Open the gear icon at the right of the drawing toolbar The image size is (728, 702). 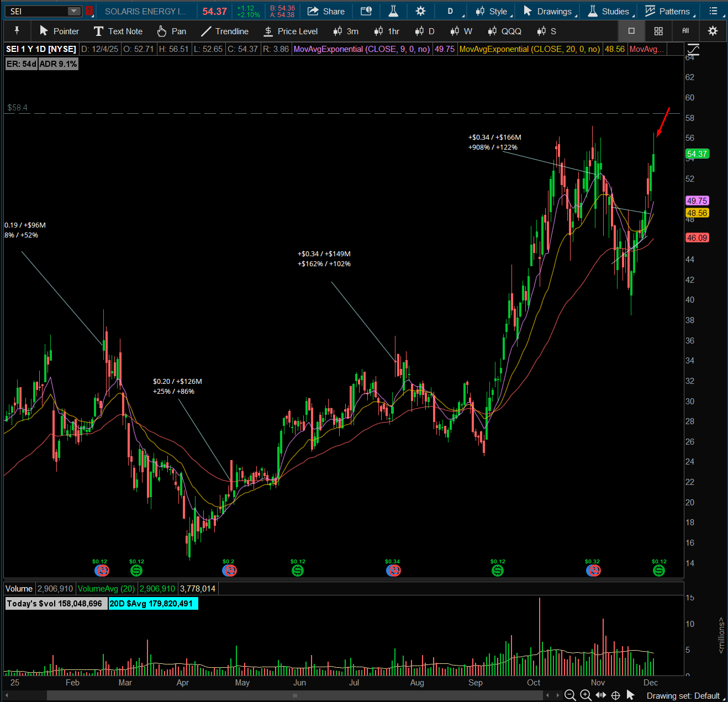click(713, 31)
